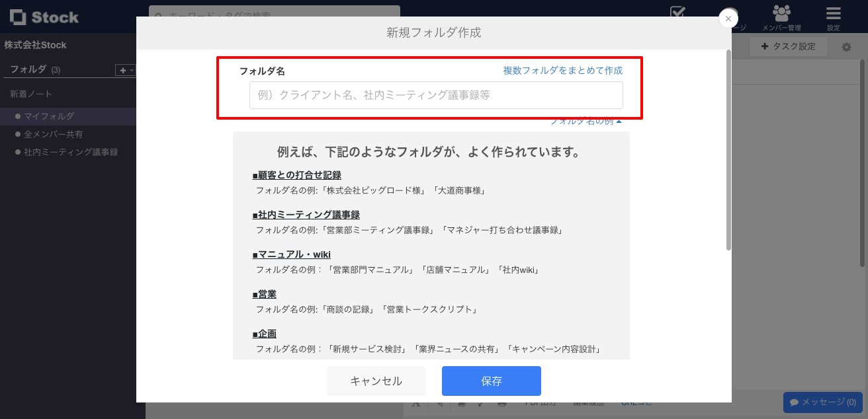Click the pencil drawing icon in toolbar
The width and height of the screenshot is (868, 419).
(x=481, y=403)
